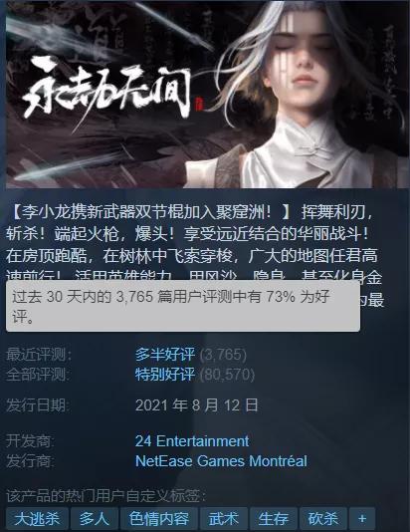This screenshot has width=410, height=532.
Task: Click the 全部评测 label
Action: click(39, 375)
